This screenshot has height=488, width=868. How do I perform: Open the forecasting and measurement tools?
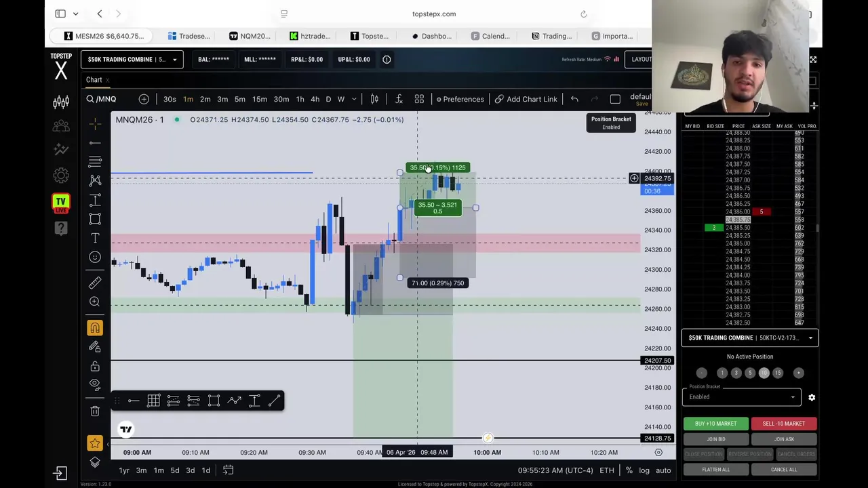click(95, 200)
